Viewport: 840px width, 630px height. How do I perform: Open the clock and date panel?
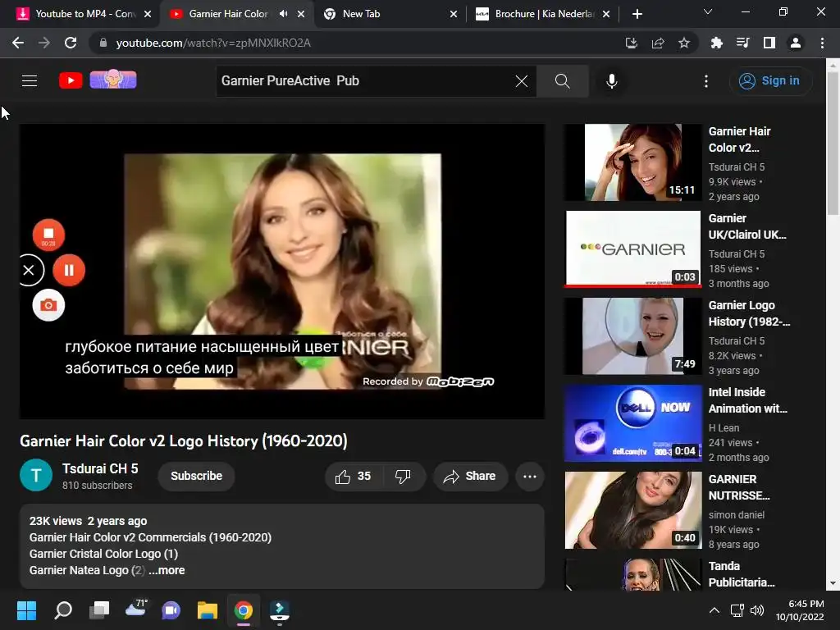[801, 610]
